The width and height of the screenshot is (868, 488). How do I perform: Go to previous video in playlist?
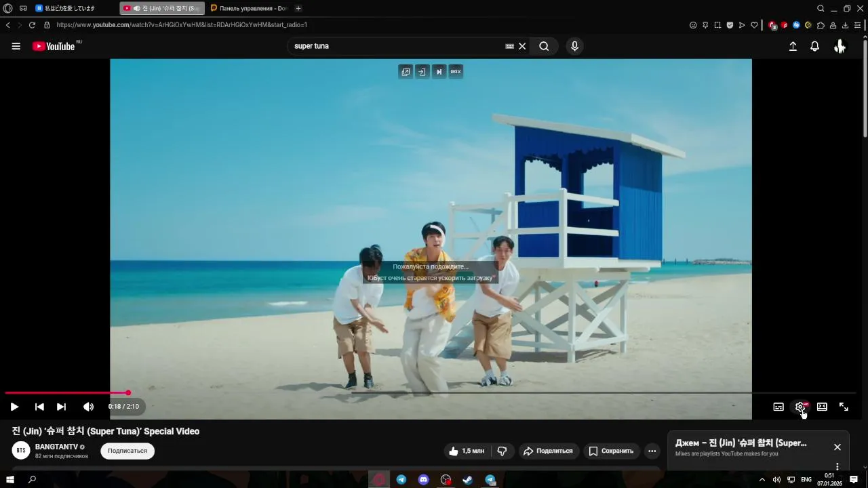coord(39,407)
